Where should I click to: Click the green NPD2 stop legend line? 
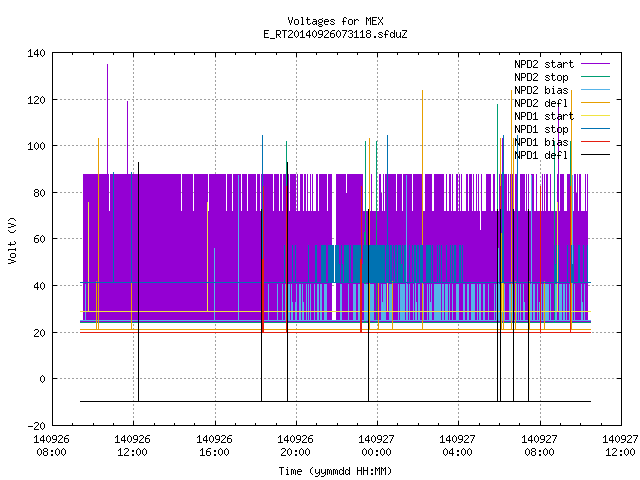(x=596, y=76)
